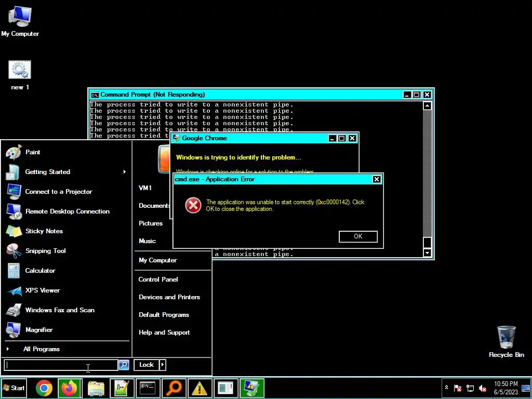Open File Explorer from the taskbar
Screen dimensions: 532x399
point(96,388)
